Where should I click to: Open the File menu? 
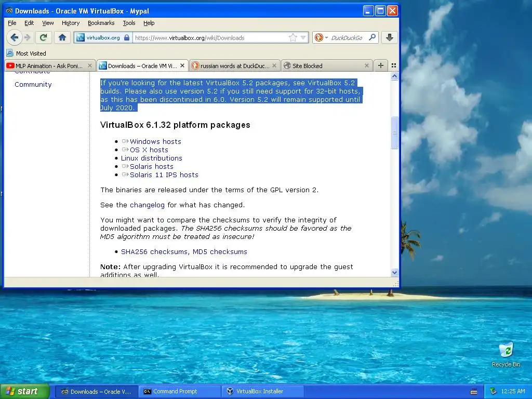[x=12, y=23]
